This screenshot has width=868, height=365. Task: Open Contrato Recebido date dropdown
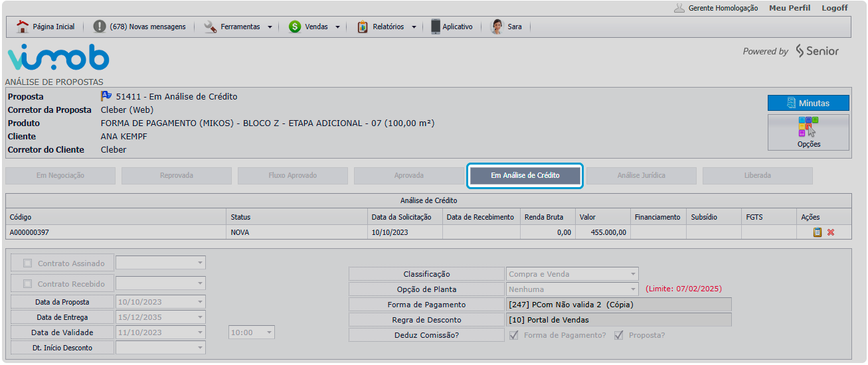tap(200, 284)
